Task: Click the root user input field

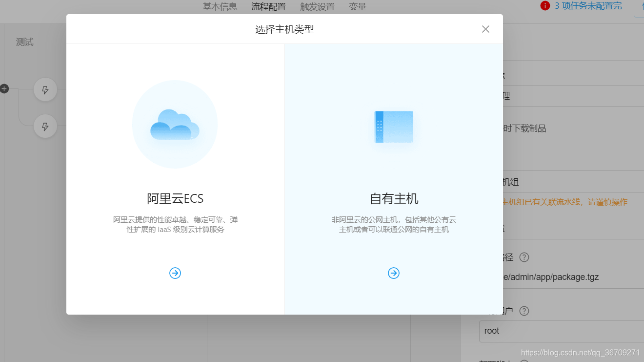Action: pos(561,331)
